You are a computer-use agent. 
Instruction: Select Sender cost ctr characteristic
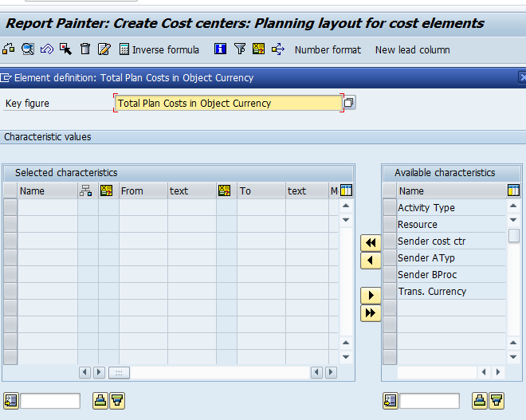(x=431, y=241)
